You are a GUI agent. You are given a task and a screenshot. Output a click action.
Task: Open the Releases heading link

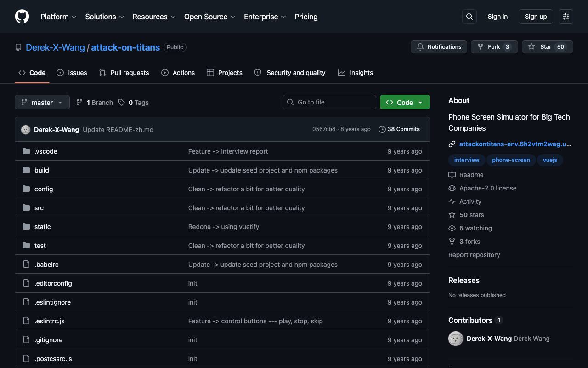coord(464,280)
